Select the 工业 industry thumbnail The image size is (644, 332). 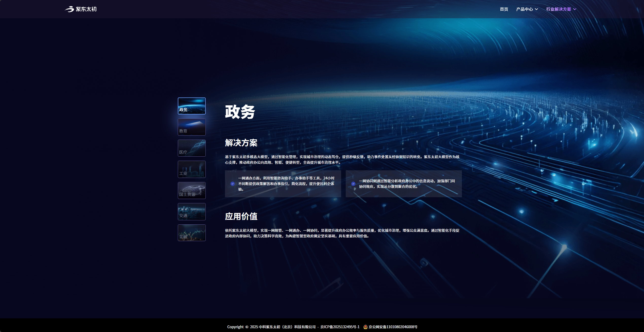(192, 169)
